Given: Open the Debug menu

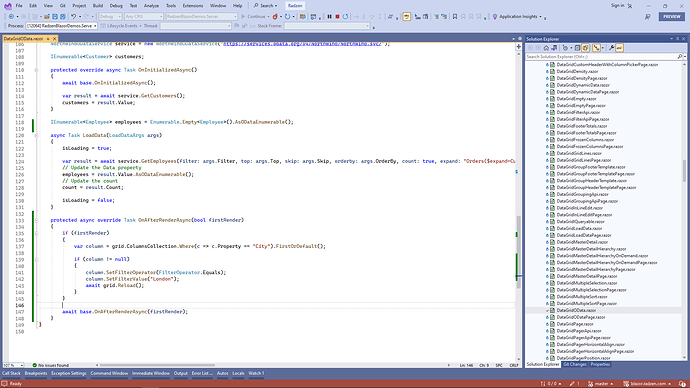Looking at the screenshot, I should pos(116,6).
